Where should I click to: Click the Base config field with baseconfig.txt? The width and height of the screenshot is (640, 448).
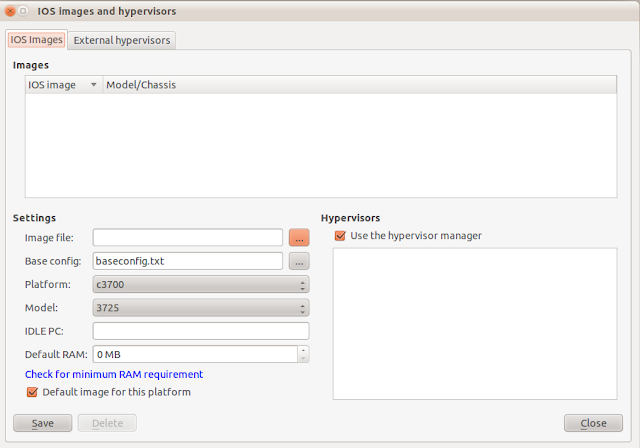tap(188, 261)
